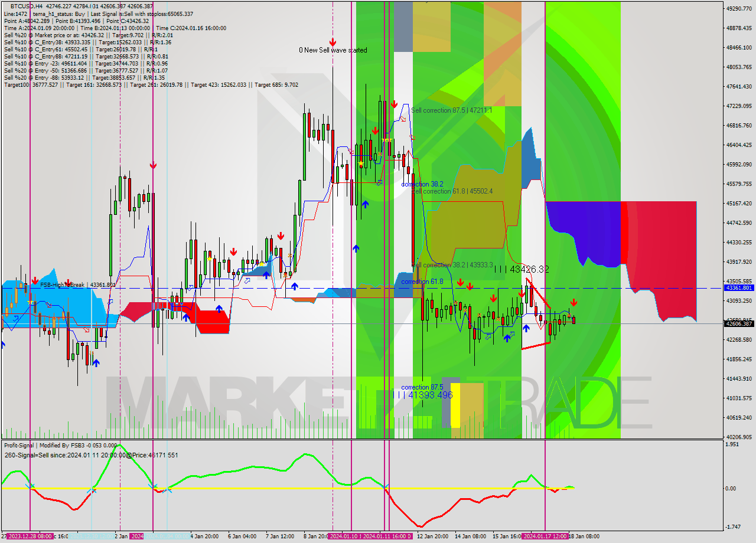Click the 0.00 indicator scale value
The image size is (756, 543).
731,488
